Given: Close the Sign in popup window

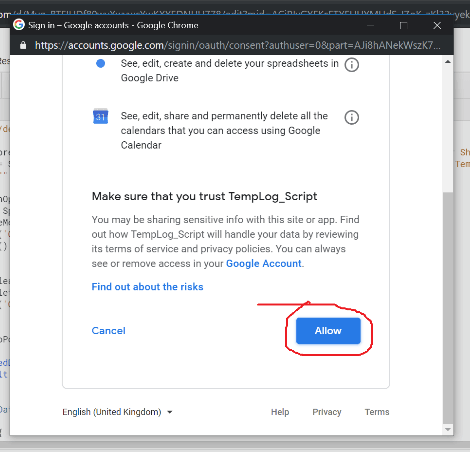Looking at the screenshot, I should (x=437, y=25).
